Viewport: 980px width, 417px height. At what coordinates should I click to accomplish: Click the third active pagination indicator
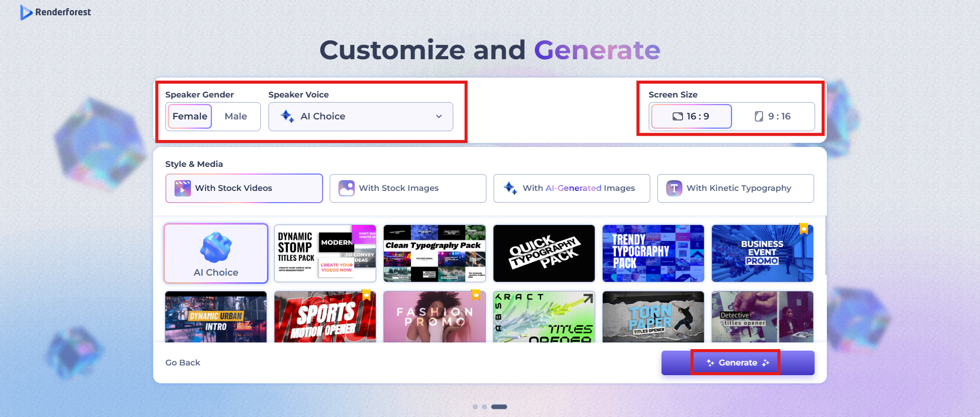pyautogui.click(x=499, y=407)
